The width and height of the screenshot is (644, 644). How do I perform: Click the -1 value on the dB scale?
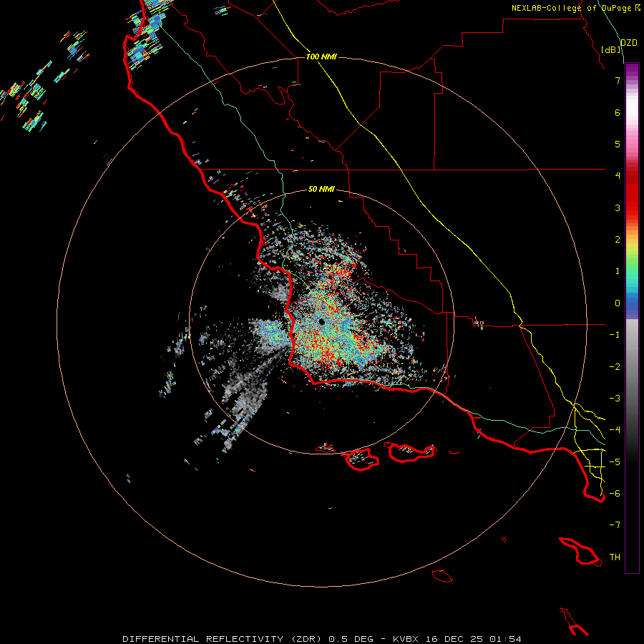(x=615, y=335)
